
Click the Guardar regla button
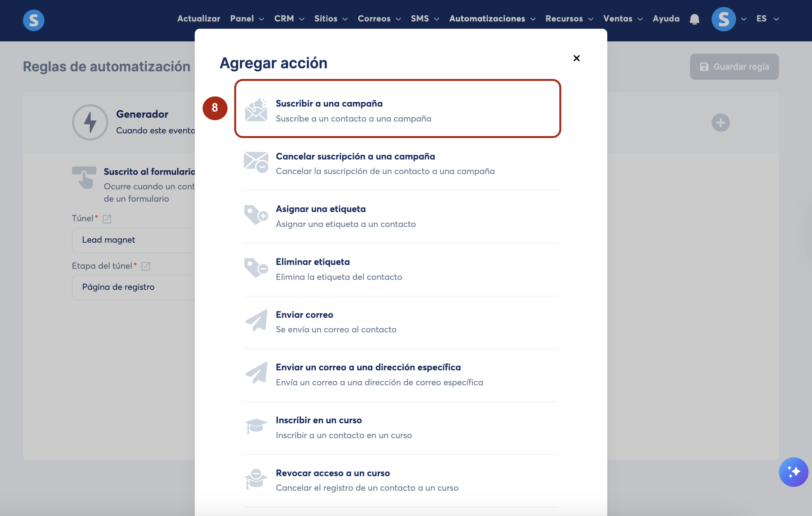pyautogui.click(x=734, y=67)
